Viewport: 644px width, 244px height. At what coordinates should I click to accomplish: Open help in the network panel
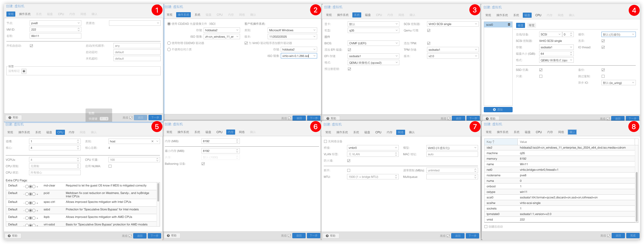pyautogui.click(x=331, y=236)
